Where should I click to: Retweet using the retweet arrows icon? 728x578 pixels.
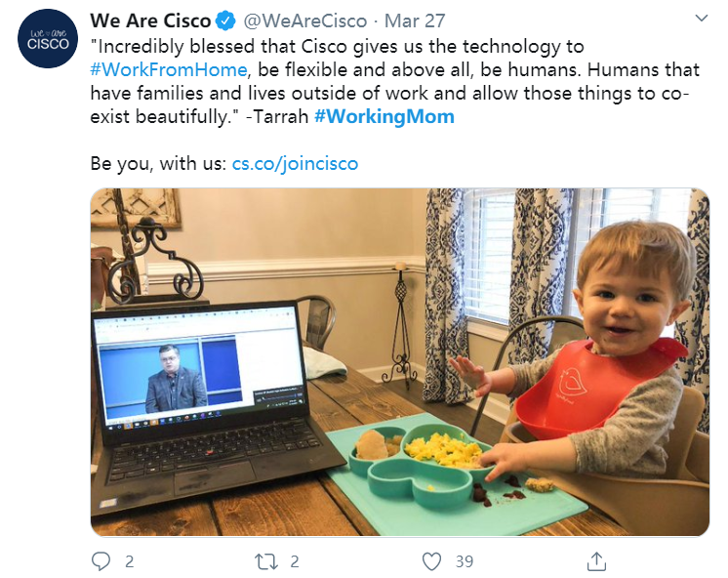[x=266, y=561]
